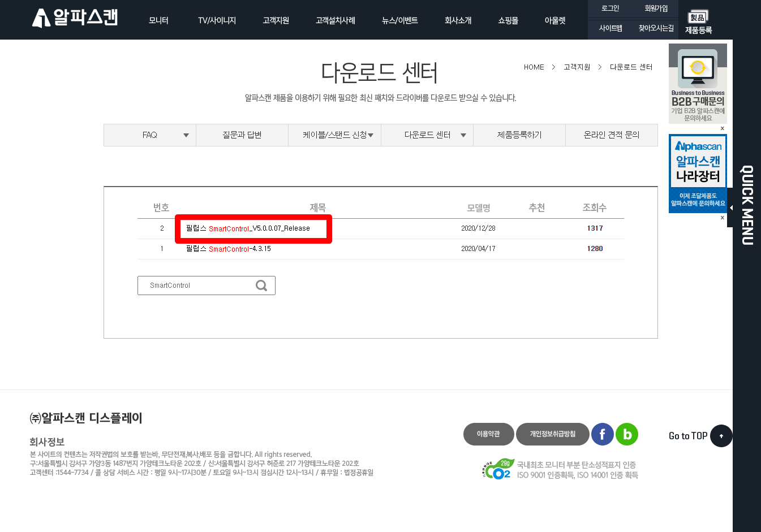Click 다운로드 센터 in the breadcrumb

coord(631,67)
